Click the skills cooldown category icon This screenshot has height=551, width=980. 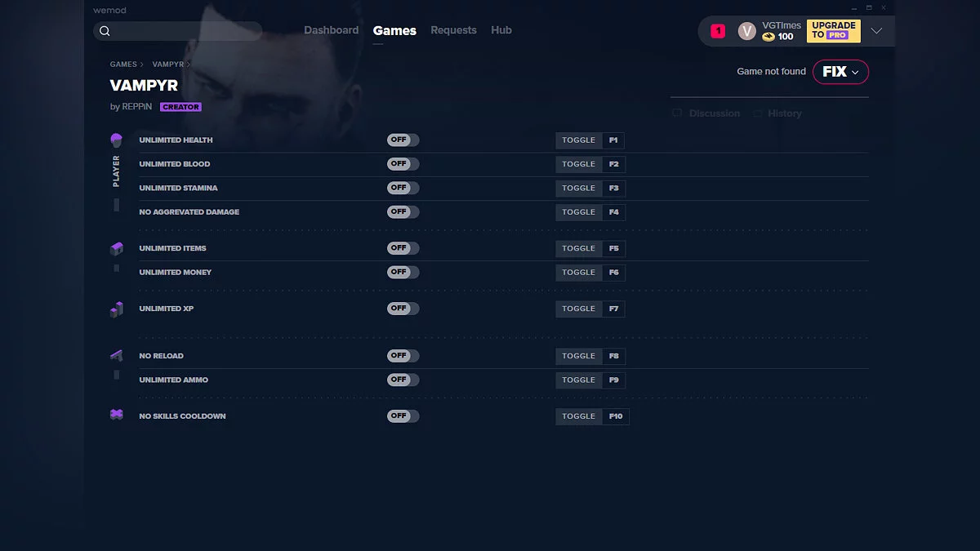[116, 415]
